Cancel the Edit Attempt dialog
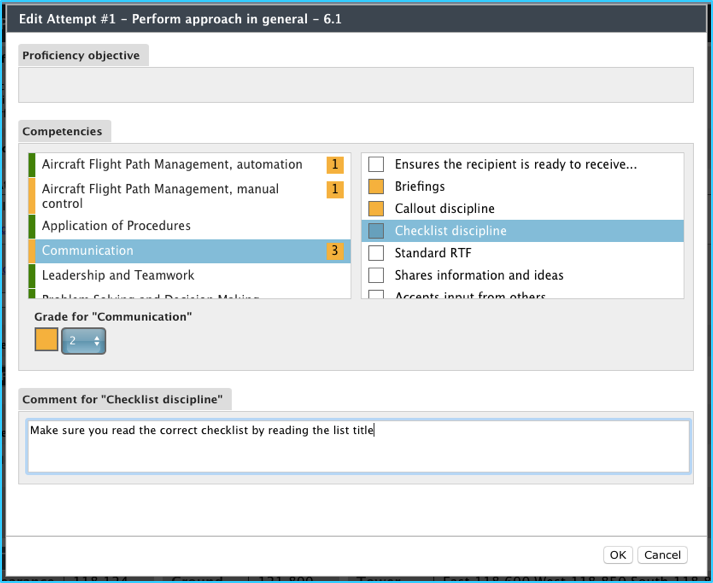This screenshot has height=583, width=713. click(x=662, y=555)
